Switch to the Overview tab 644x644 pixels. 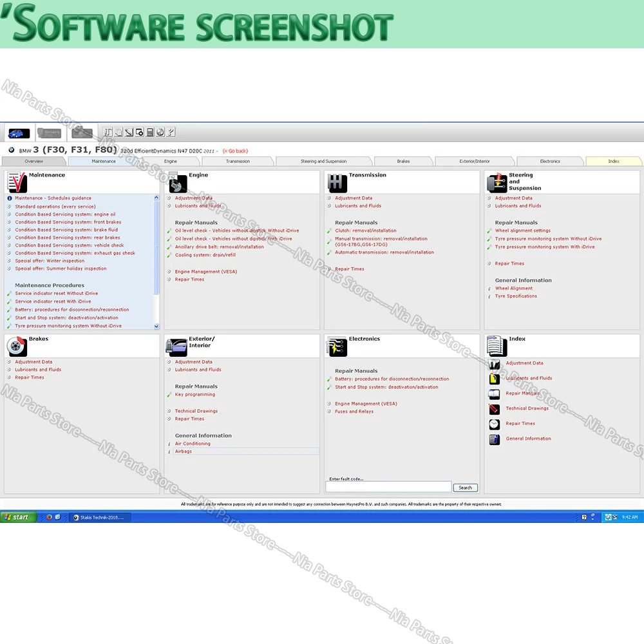[33, 162]
